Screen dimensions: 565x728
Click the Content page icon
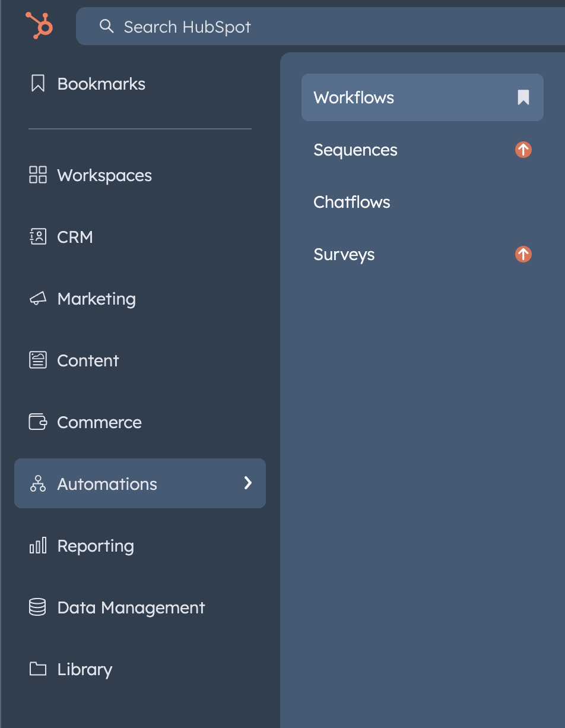tap(38, 360)
